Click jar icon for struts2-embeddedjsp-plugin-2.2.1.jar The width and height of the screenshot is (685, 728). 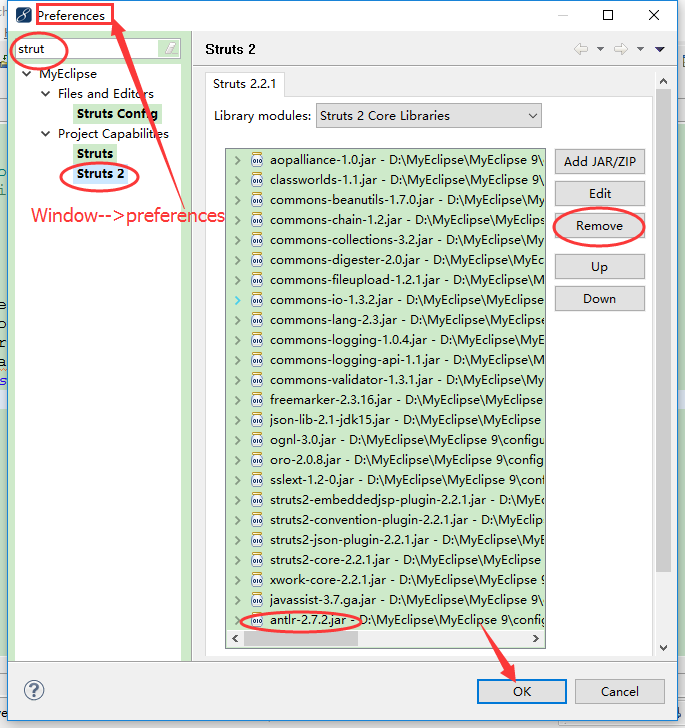coord(257,500)
